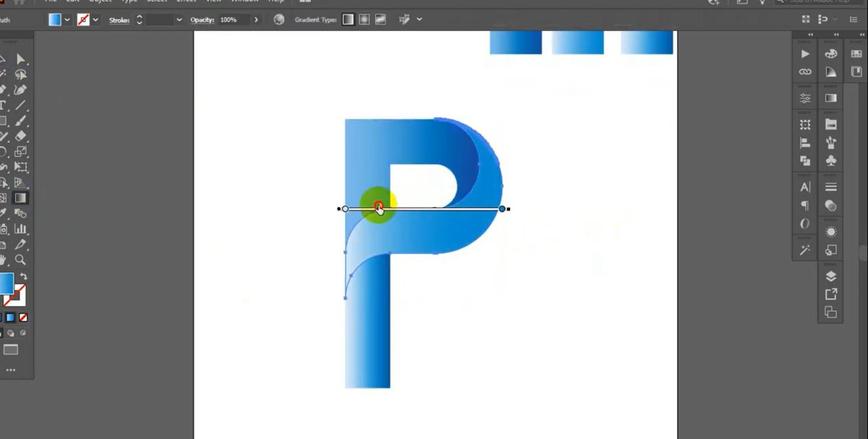This screenshot has width=868, height=439.
Task: Open the Transform panel icon
Action: 805,125
